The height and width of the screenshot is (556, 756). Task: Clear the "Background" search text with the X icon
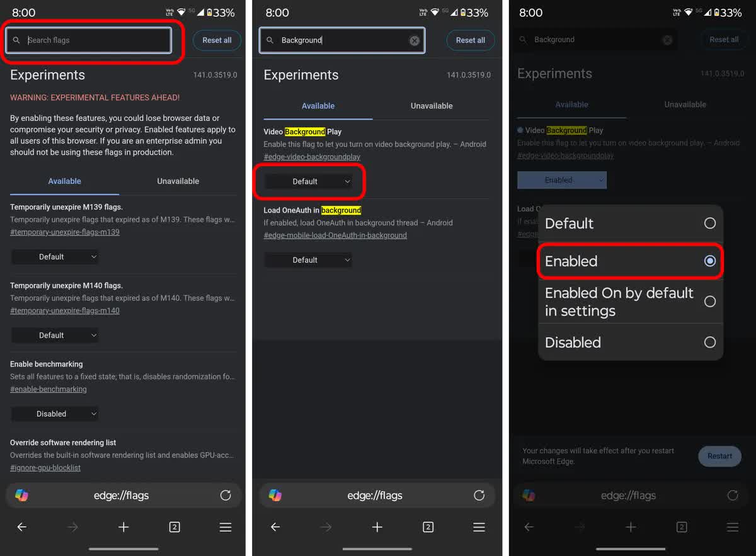[414, 40]
